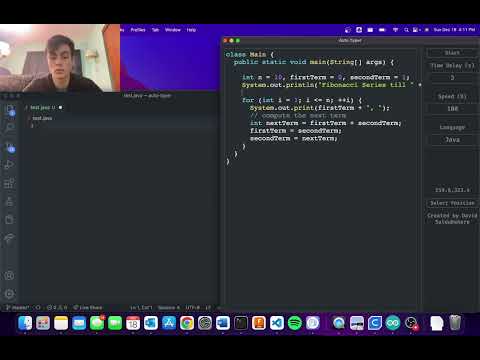
Task: Open the Source Control view in VS Code
Action: click(x=10, y=146)
